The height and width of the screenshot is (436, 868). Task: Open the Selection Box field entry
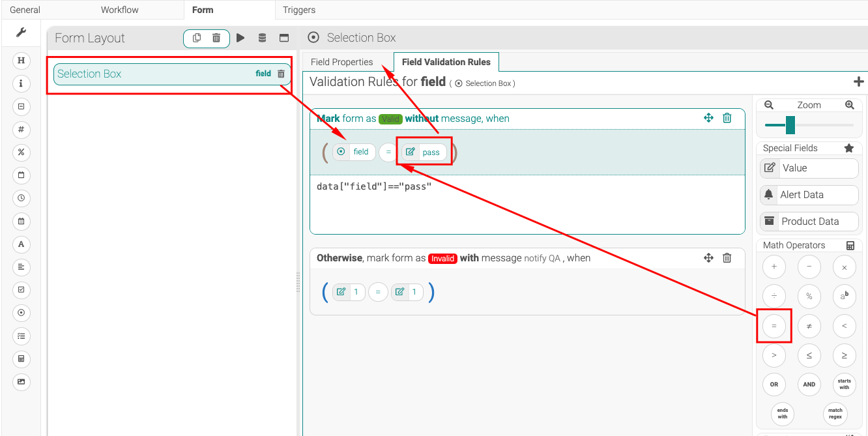click(x=89, y=74)
